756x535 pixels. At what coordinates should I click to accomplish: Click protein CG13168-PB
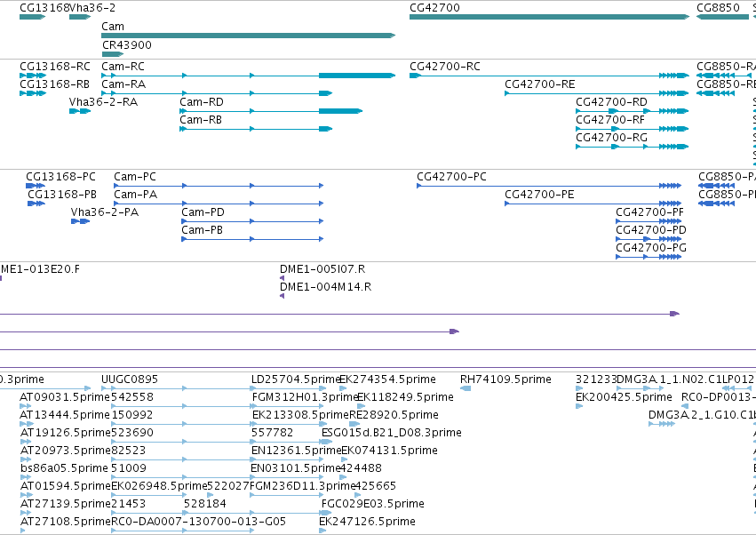pos(36,204)
